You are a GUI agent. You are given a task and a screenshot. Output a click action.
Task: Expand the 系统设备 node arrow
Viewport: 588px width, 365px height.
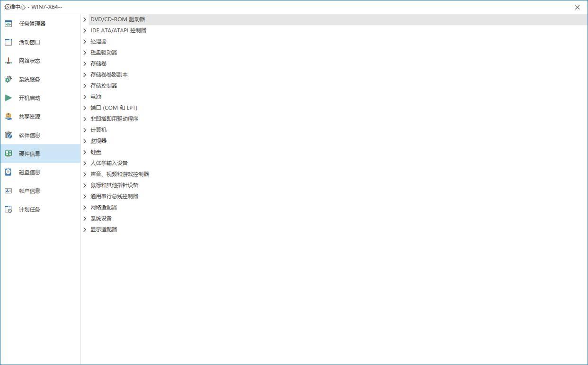click(x=85, y=219)
